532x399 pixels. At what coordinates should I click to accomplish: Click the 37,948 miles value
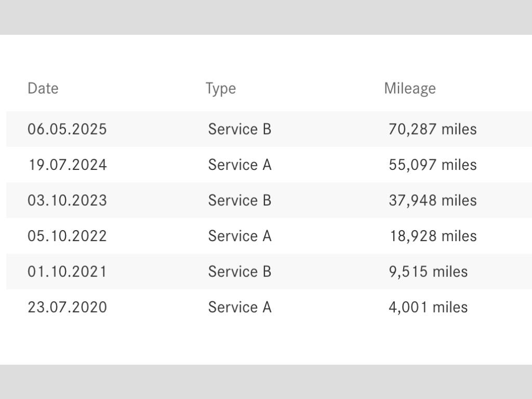tap(432, 200)
